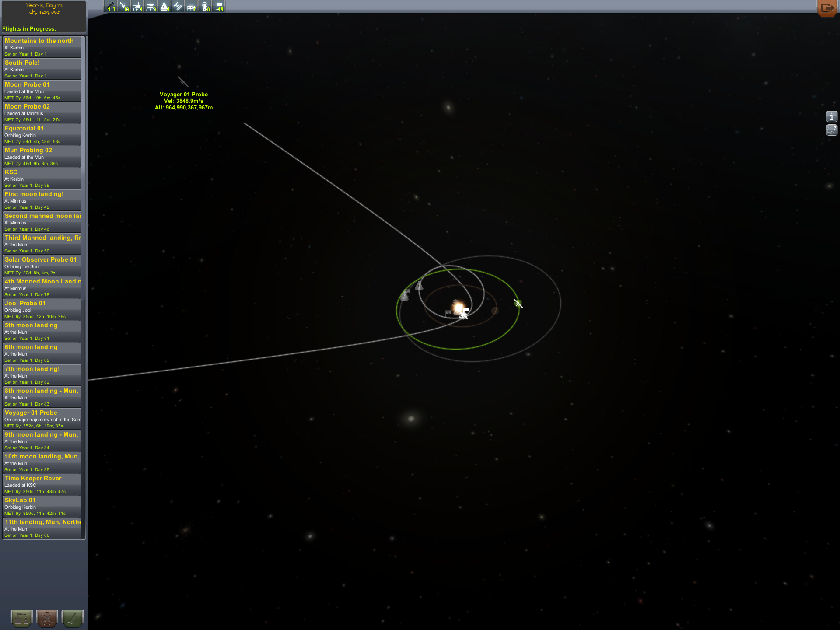Select 8th moon landing - Mun entry
This screenshot has width=840, height=630.
pos(42,397)
